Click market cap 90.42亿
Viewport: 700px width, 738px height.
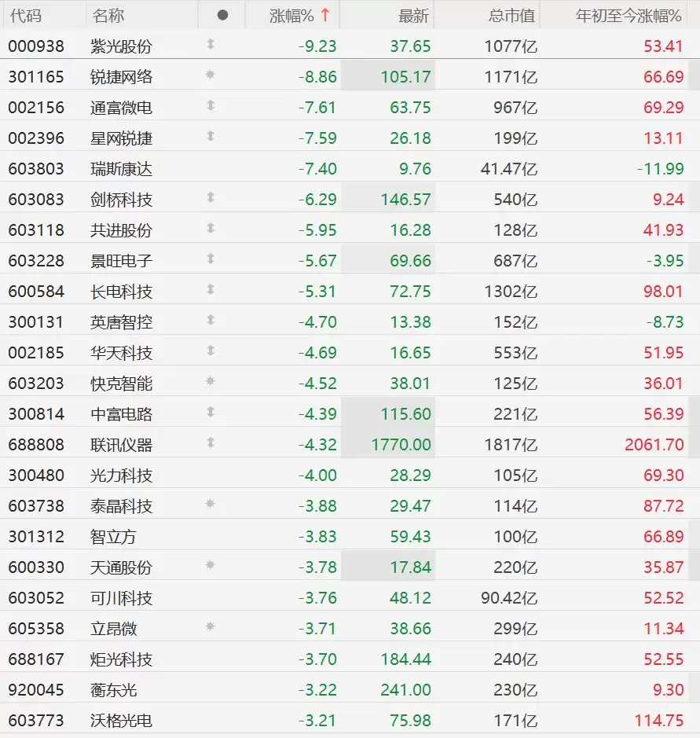509,598
